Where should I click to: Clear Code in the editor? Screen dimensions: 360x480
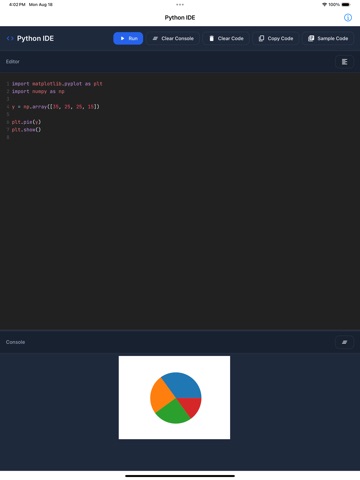pos(226,38)
